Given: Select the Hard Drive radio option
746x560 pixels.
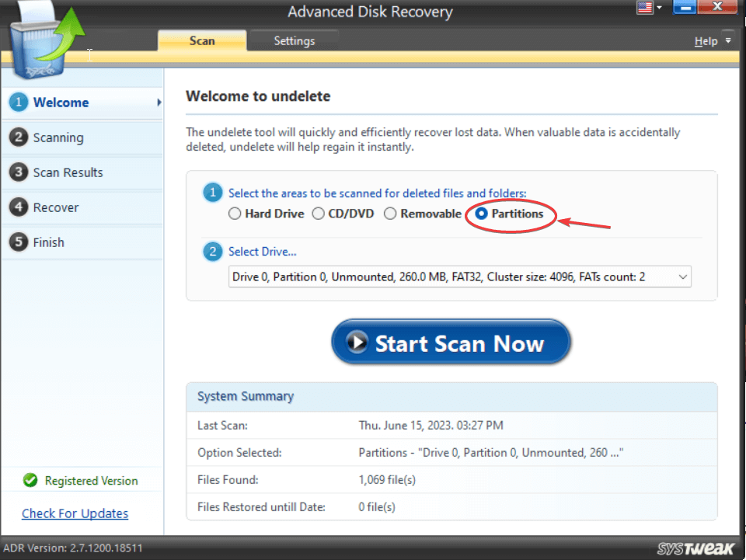Looking at the screenshot, I should [x=235, y=214].
